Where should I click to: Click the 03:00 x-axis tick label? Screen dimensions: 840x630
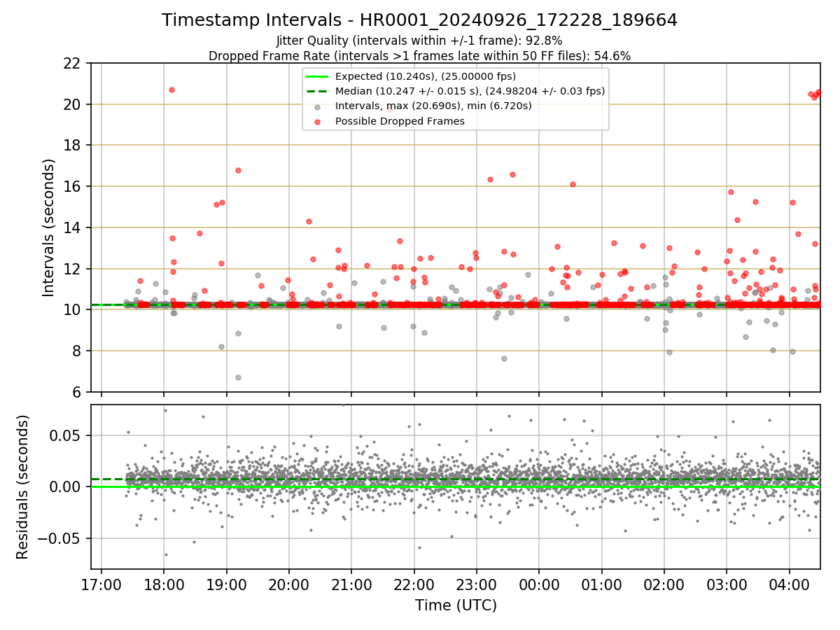(727, 584)
